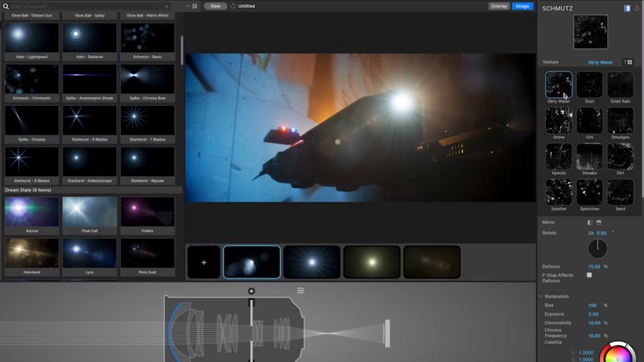Image resolution: width=644 pixels, height=362 pixels.
Task: Toggle texture list grid view button
Action: [x=629, y=62]
